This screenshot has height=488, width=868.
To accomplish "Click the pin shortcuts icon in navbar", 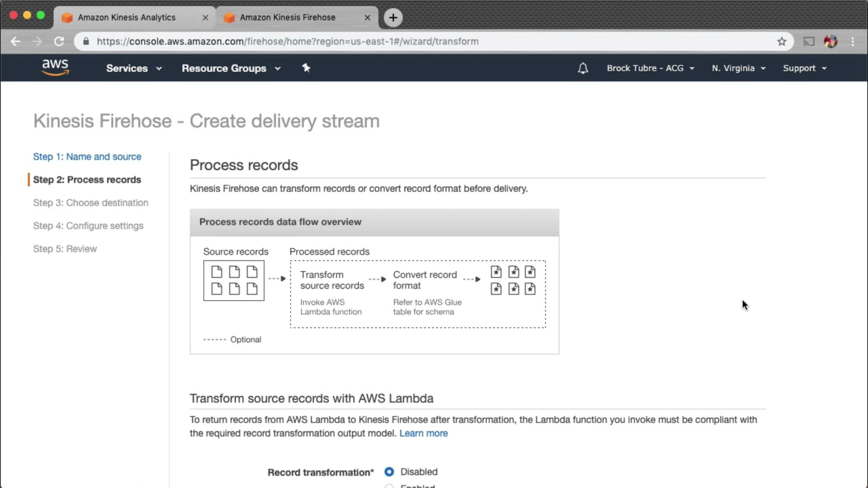I will (x=306, y=68).
